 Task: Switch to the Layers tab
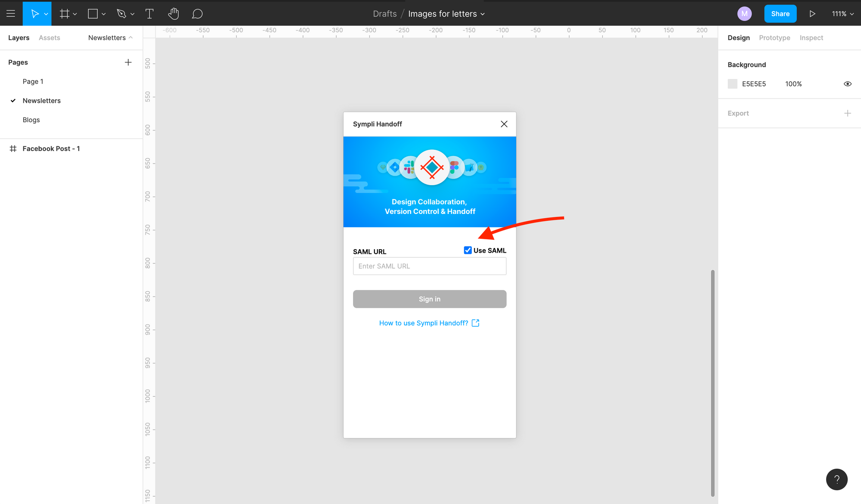(x=19, y=37)
